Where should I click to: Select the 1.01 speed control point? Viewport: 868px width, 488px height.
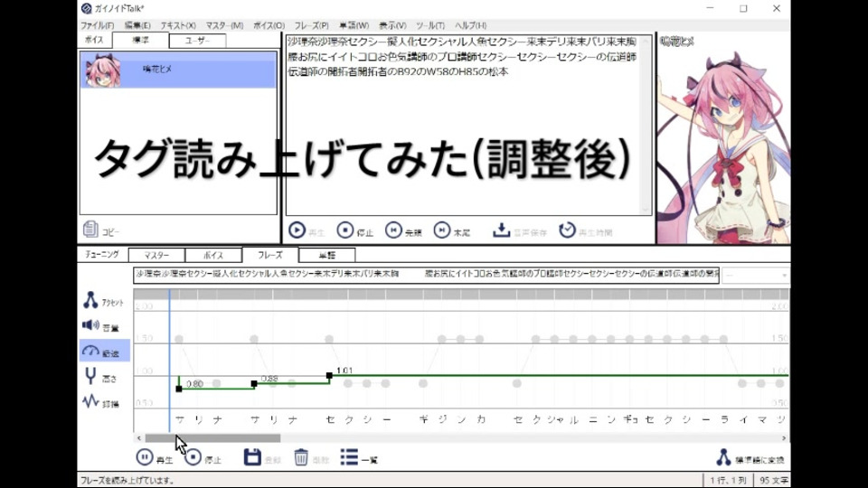329,376
